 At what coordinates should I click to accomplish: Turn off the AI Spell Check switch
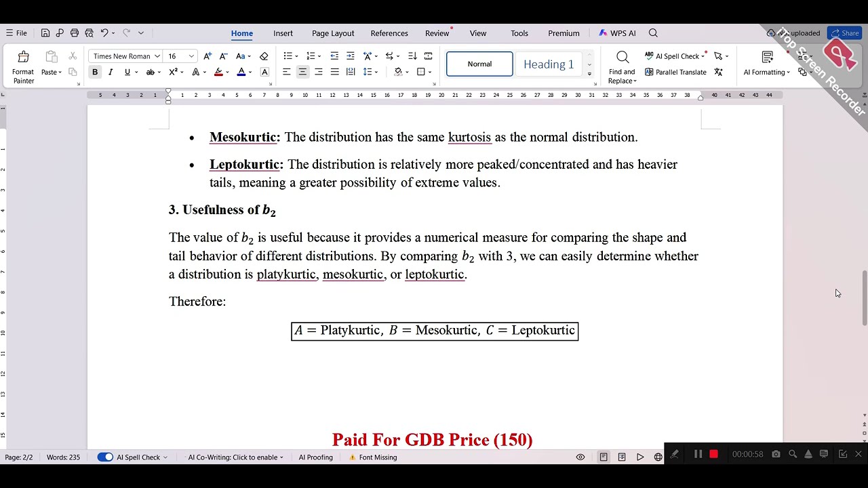point(105,457)
